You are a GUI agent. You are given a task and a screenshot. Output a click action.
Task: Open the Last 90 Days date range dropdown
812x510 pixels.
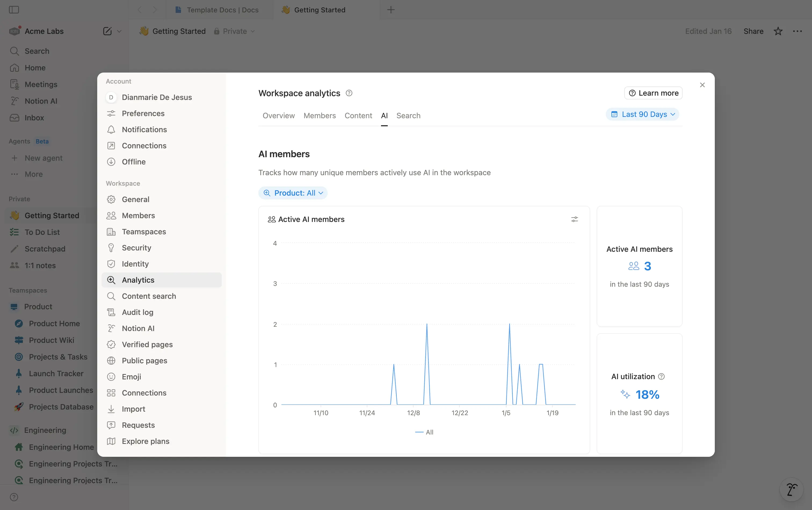pos(642,114)
